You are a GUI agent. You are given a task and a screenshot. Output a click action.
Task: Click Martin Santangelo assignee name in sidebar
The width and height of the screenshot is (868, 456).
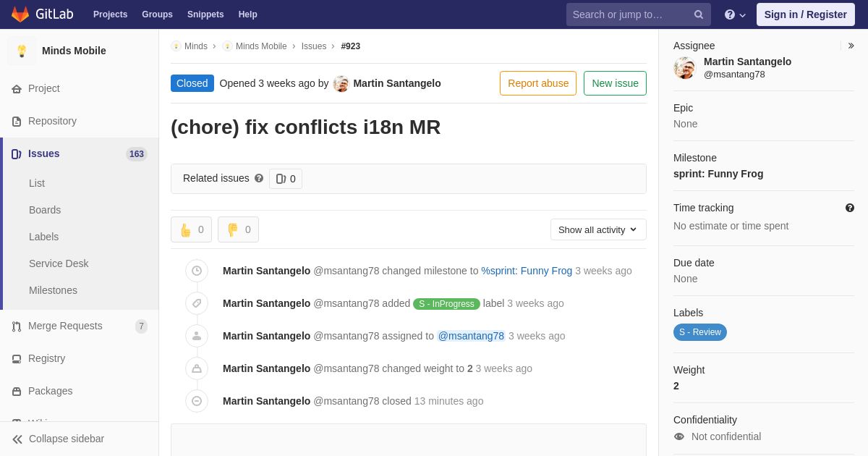point(747,62)
